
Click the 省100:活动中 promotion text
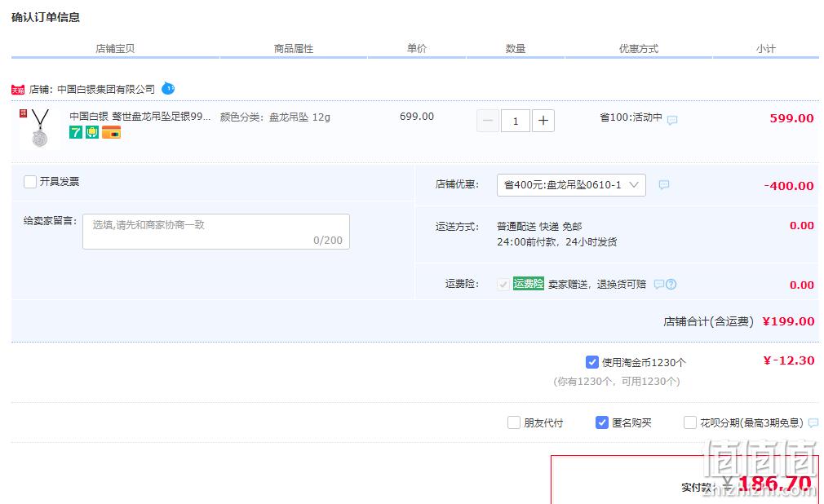(631, 117)
